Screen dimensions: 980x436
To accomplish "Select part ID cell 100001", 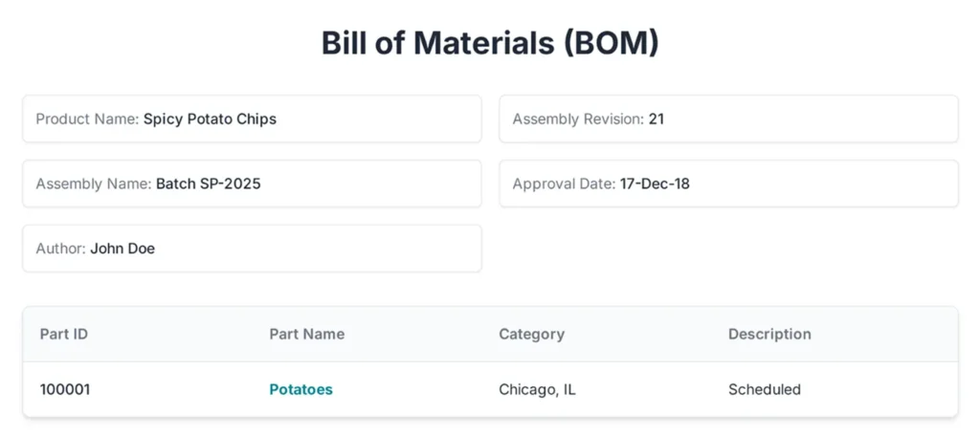I will [x=65, y=389].
